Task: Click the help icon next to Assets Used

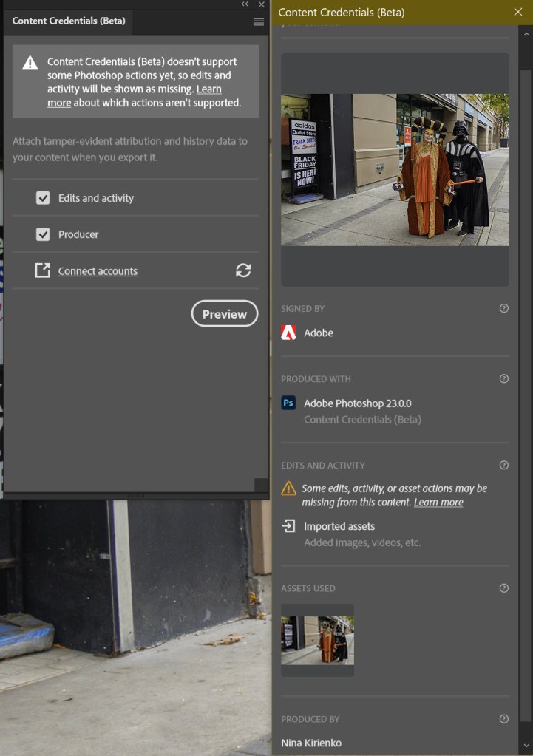Action: [504, 588]
